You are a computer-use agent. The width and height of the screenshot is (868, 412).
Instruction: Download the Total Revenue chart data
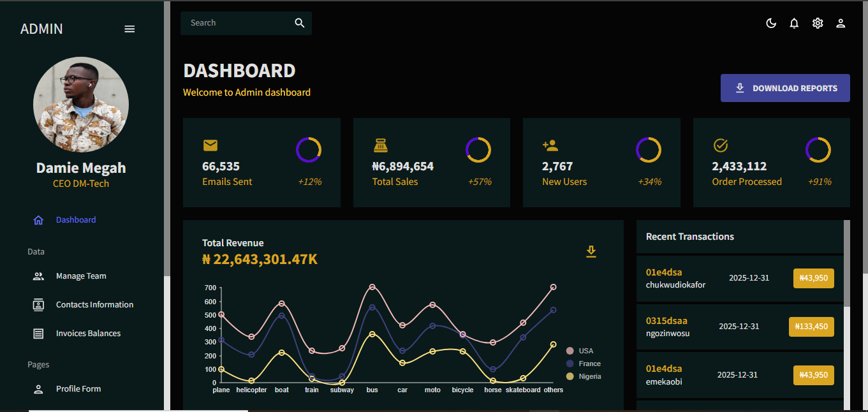(591, 252)
